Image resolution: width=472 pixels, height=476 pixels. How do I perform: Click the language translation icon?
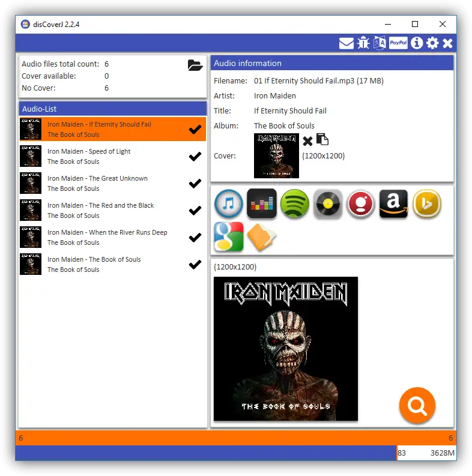380,43
